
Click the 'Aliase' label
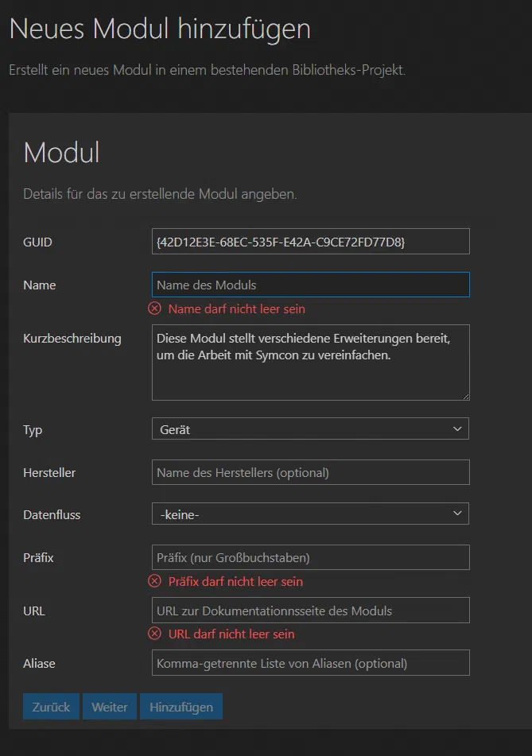pyautogui.click(x=39, y=664)
